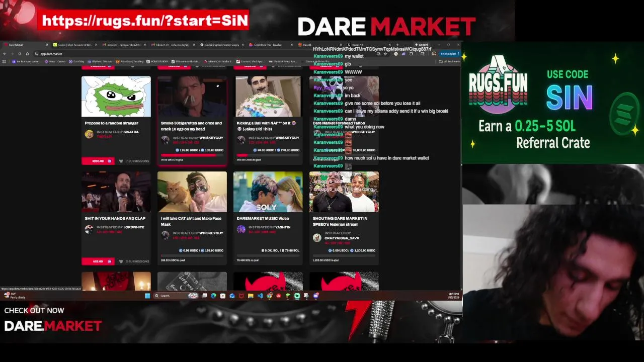Open the Pepe 'Propose to a random stranger' thumbnail
The height and width of the screenshot is (362, 644).
pos(116,97)
